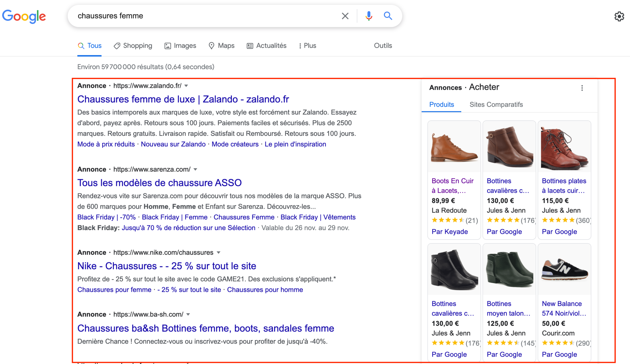Image resolution: width=630 pixels, height=364 pixels.
Task: Open Tous les modèles de chaussure ASSO
Action: coord(159,183)
